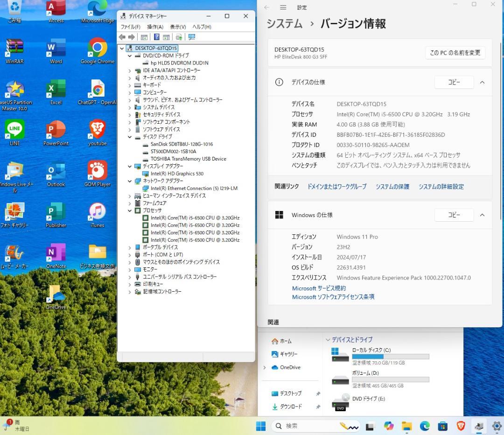
Task: Open Microsoft Edge from the taskbar
Action: point(424,426)
